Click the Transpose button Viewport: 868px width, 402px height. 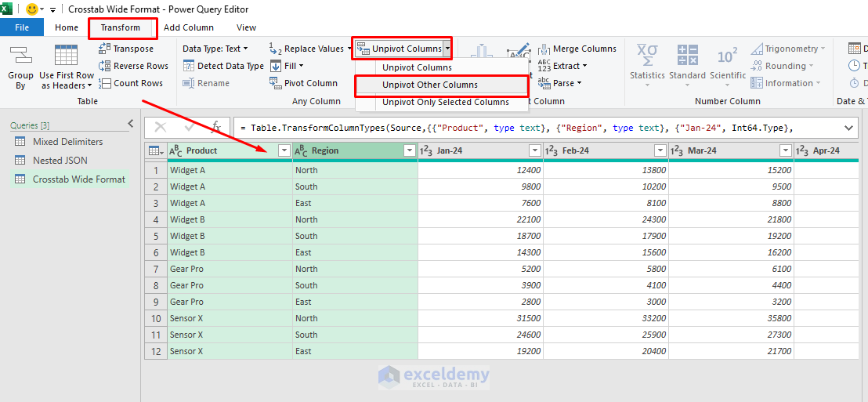[126, 49]
